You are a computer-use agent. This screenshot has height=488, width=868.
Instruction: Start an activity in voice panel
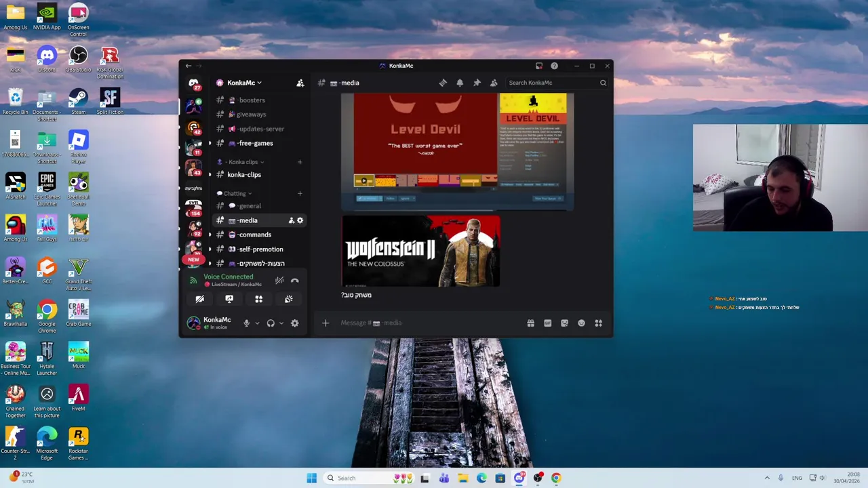[x=259, y=299]
